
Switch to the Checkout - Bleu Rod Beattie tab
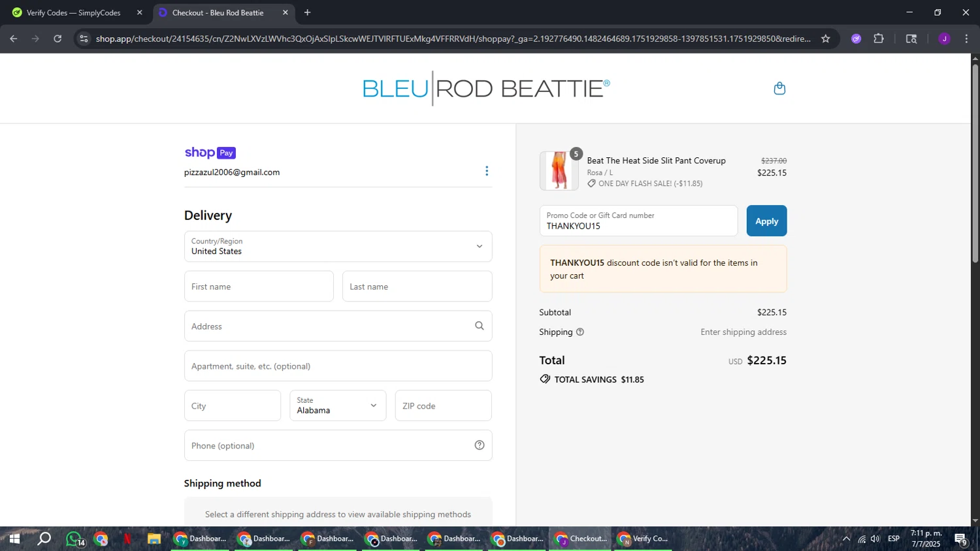click(223, 12)
